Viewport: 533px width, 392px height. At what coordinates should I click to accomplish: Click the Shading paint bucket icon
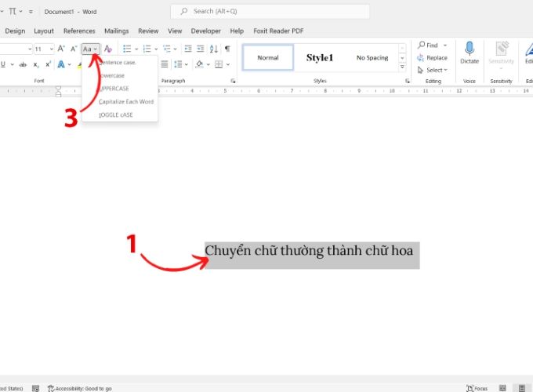(200, 64)
